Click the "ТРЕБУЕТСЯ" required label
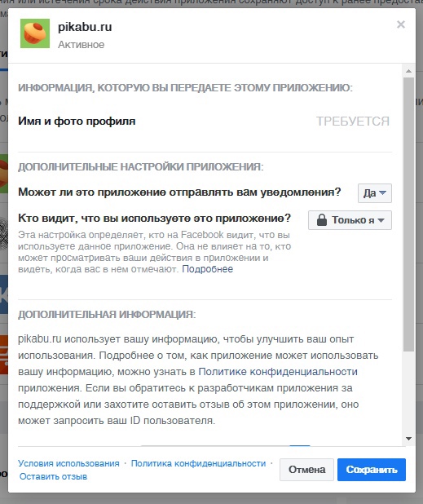 [353, 122]
